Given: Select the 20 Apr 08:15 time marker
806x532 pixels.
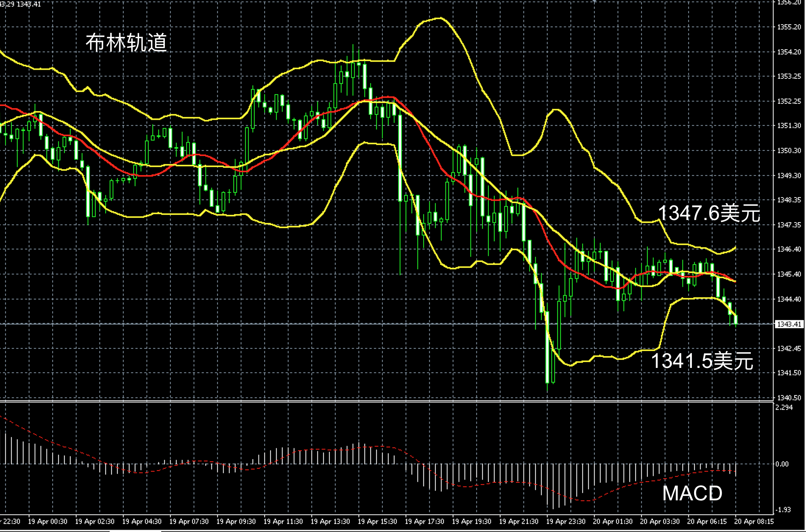Looking at the screenshot, I should click(754, 522).
